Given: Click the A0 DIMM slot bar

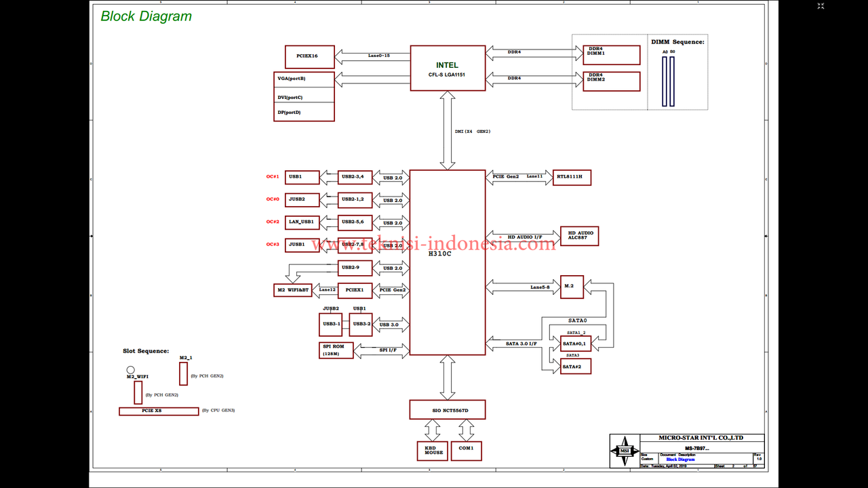Looking at the screenshot, I should (x=665, y=81).
